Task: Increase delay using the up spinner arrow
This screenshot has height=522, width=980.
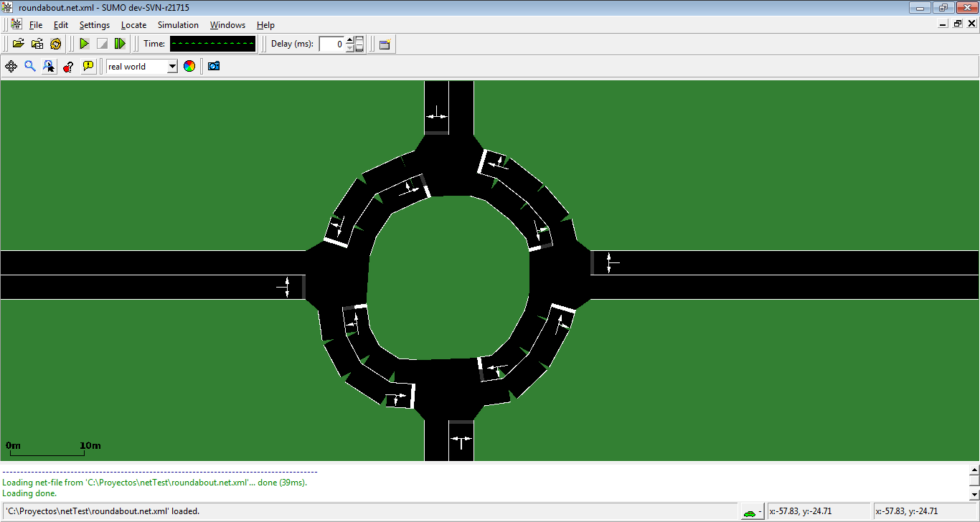Action: pyautogui.click(x=349, y=40)
